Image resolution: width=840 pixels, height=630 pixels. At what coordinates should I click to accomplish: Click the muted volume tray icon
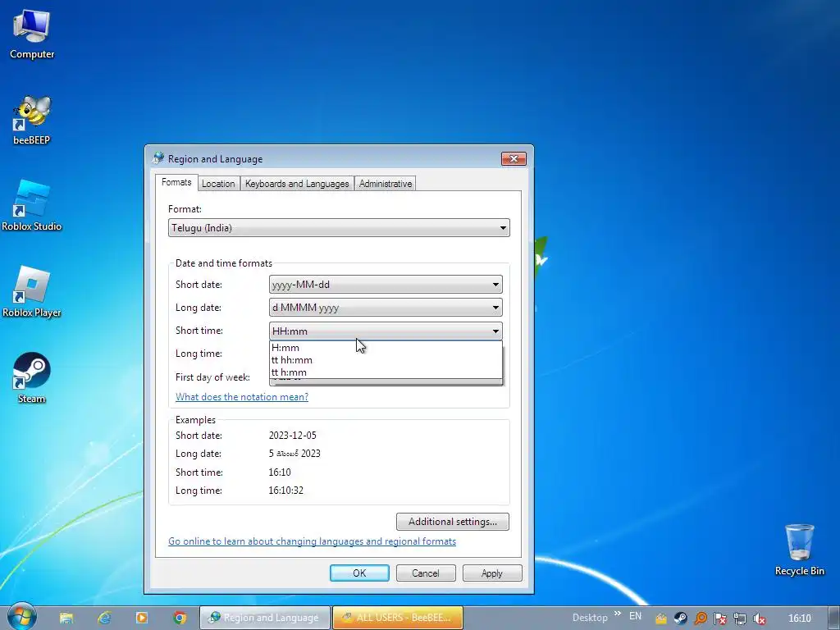tap(759, 619)
